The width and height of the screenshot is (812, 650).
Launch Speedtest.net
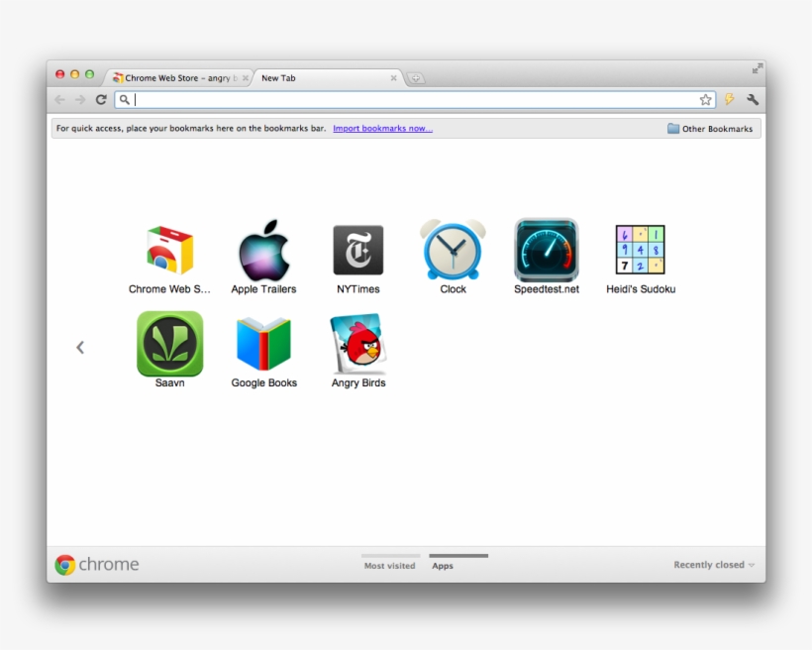pyautogui.click(x=546, y=251)
